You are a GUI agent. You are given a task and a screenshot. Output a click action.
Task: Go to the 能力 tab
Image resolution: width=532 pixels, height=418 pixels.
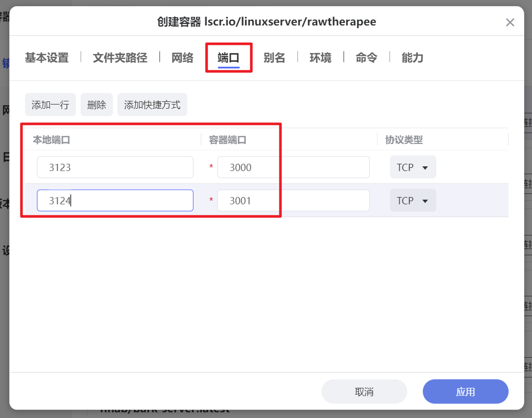[x=412, y=58]
